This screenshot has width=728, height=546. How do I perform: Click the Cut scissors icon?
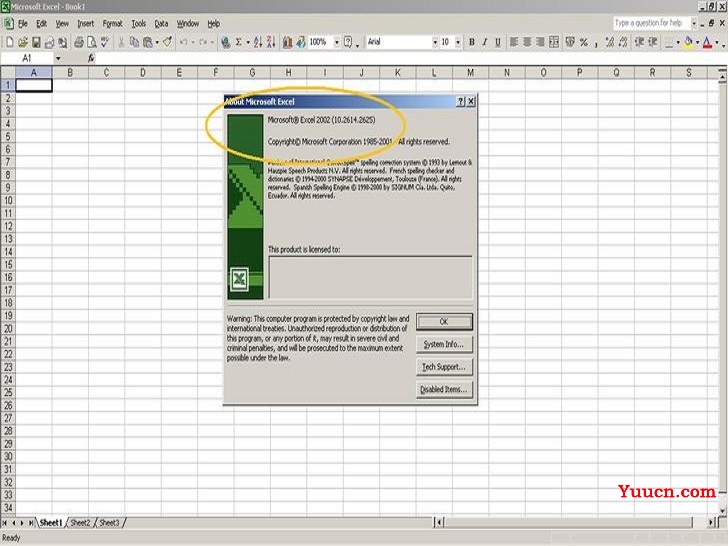[x=122, y=42]
